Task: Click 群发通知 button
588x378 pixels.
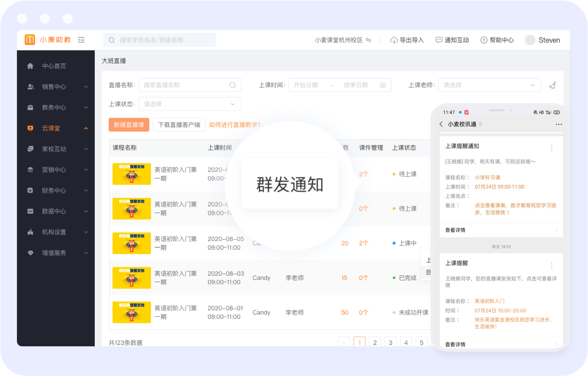Action: tap(290, 184)
